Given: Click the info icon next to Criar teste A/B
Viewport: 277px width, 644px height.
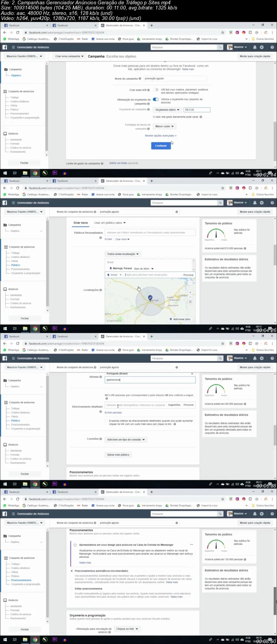Looking at the screenshot, I should point(148,90).
